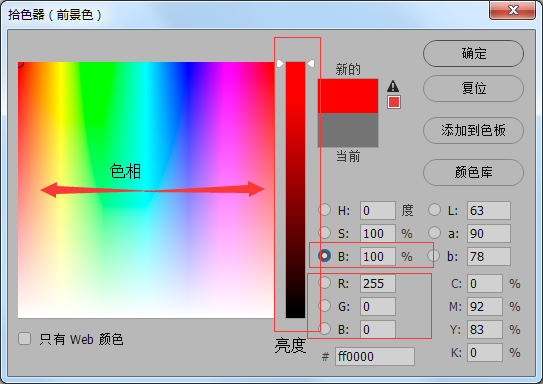Close the 拾色器 dialog
This screenshot has height=384, width=543.
pyautogui.click(x=513, y=10)
